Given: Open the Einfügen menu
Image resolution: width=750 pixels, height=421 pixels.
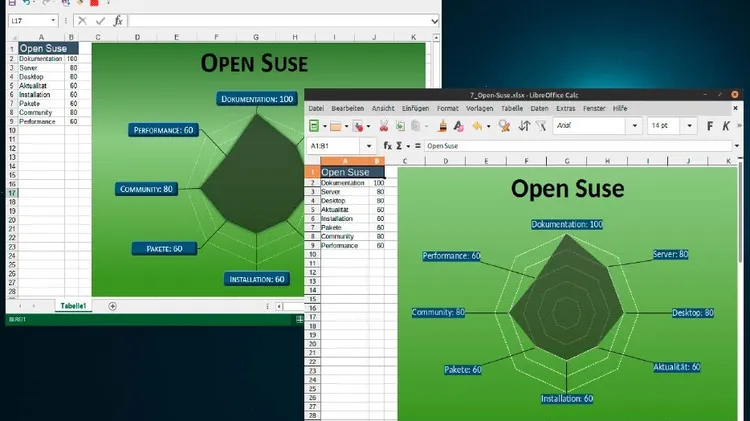Looking at the screenshot, I should 416,107.
